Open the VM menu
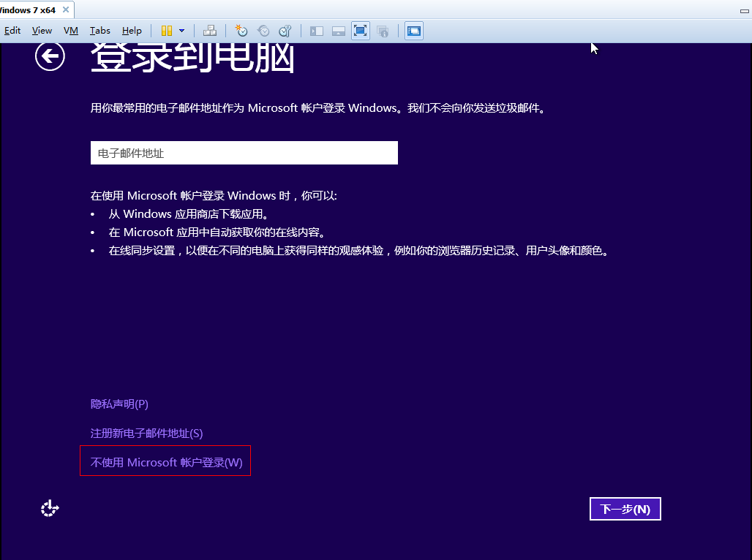 (x=70, y=31)
